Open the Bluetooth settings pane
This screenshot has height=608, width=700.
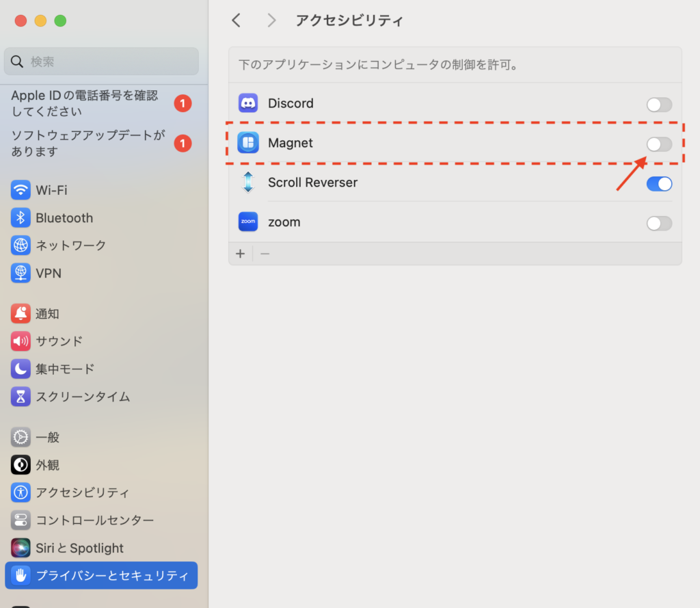coord(64,218)
